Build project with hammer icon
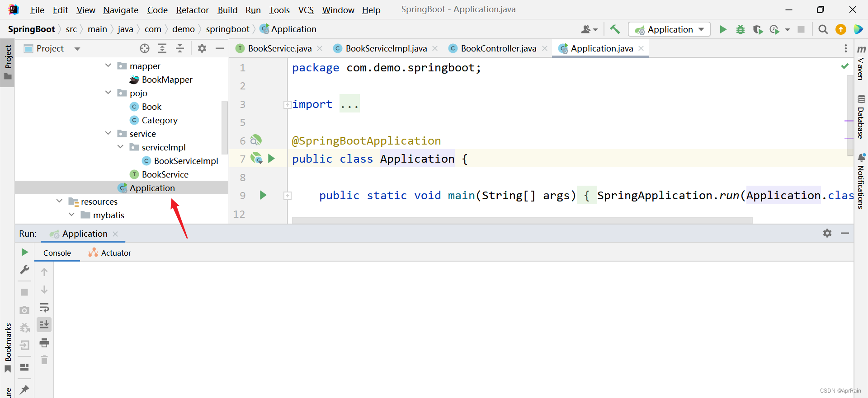The width and height of the screenshot is (868, 398). tap(615, 29)
